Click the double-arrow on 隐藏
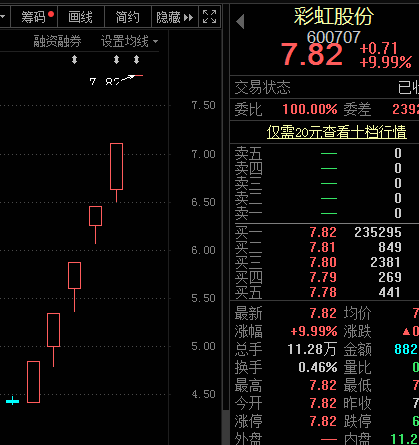This screenshot has width=419, height=445. point(188,17)
